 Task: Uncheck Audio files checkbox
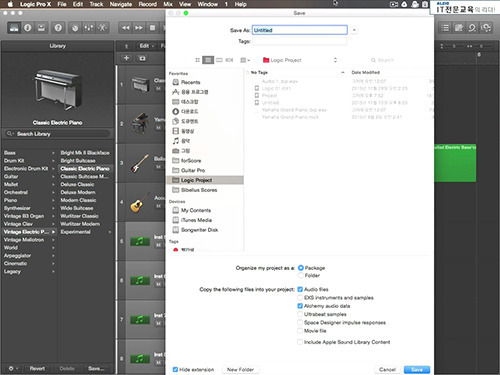point(300,289)
